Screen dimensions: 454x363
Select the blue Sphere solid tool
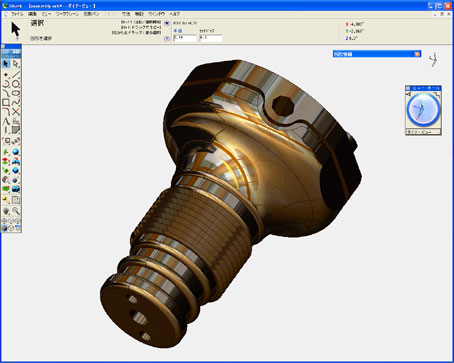[16, 152]
